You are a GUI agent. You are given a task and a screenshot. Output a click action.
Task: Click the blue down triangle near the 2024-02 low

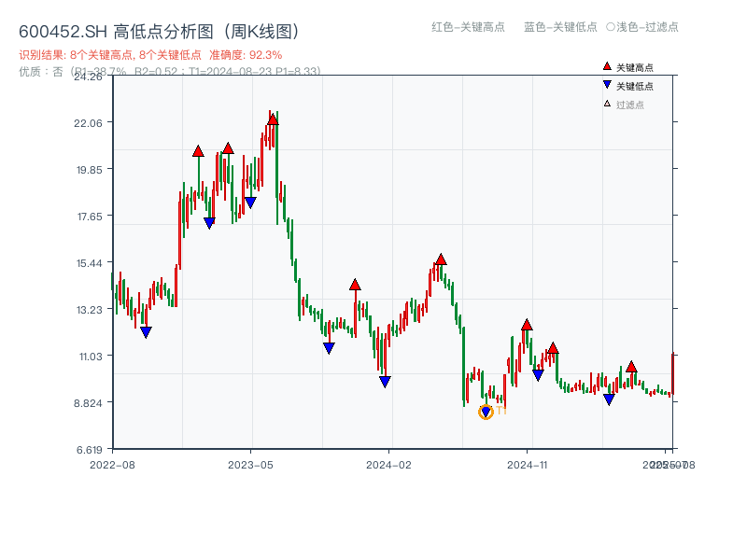pos(384,380)
